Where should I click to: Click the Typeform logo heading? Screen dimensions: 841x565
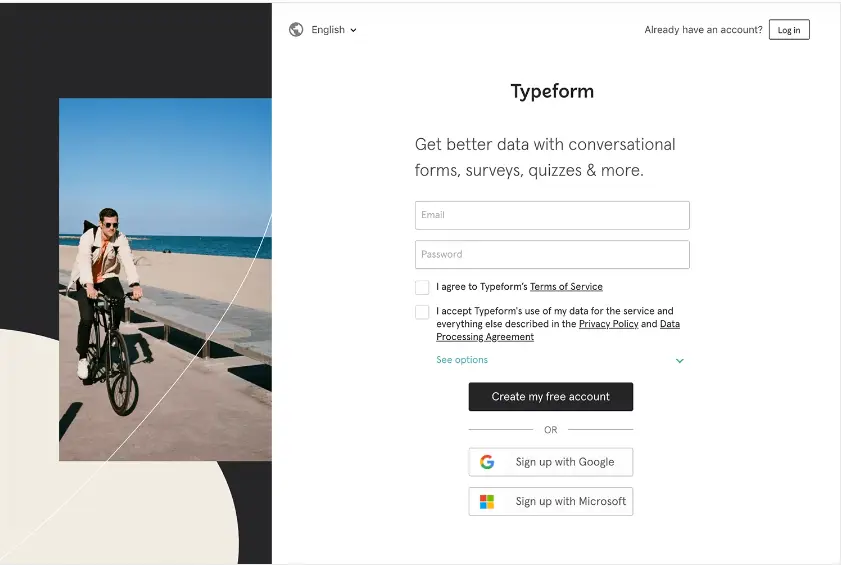552,91
